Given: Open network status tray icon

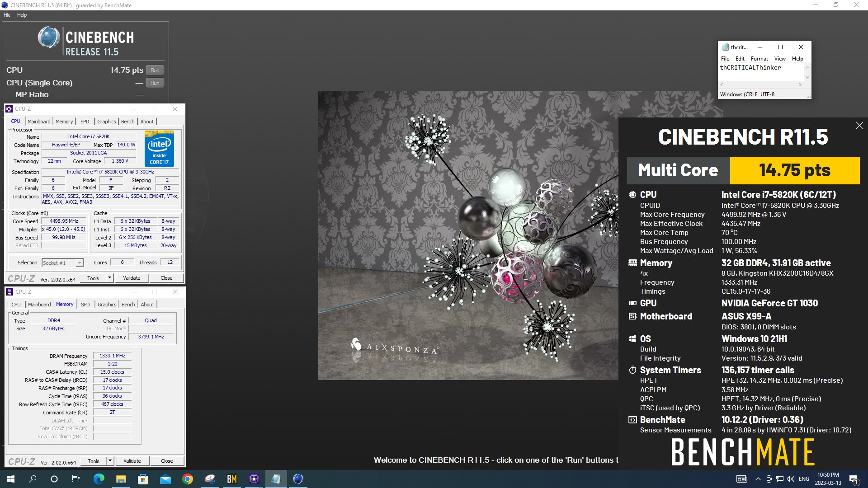Looking at the screenshot, I should click(779, 479).
